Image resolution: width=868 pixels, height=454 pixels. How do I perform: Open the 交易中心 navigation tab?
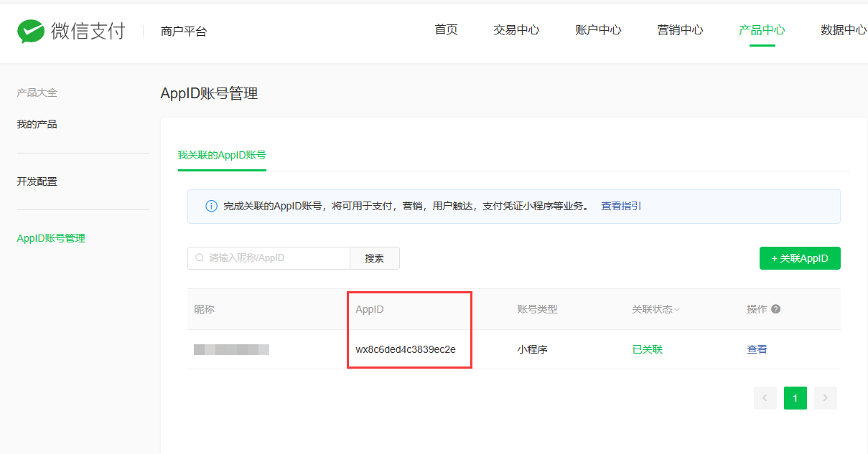click(516, 30)
